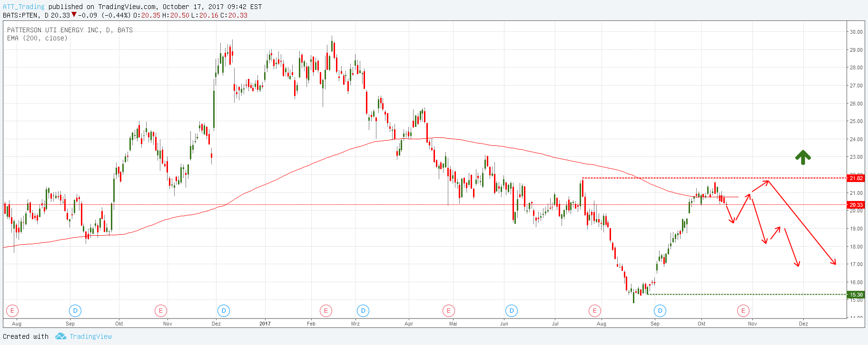Click the dividend marker D above Sep 2017
868x345 pixels.
[660, 311]
